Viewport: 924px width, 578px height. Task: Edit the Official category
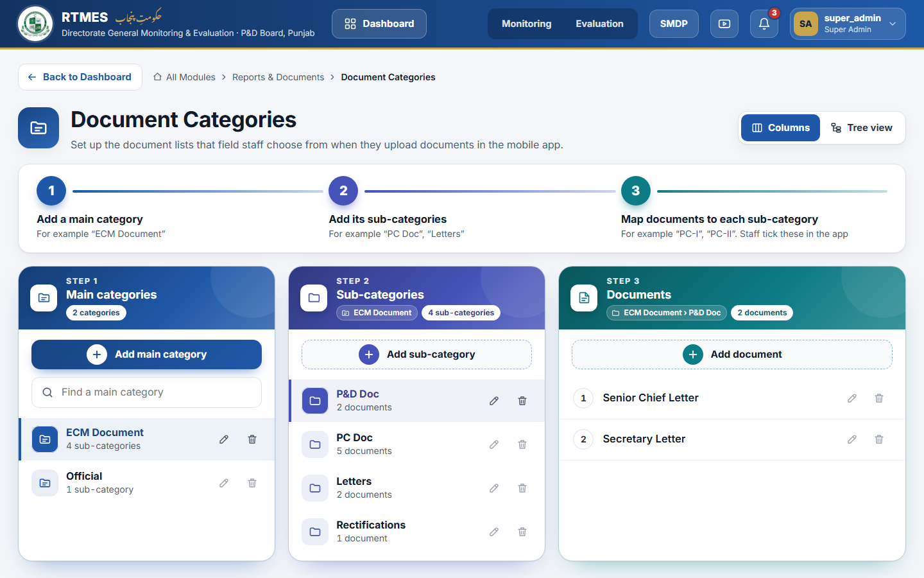pos(224,483)
